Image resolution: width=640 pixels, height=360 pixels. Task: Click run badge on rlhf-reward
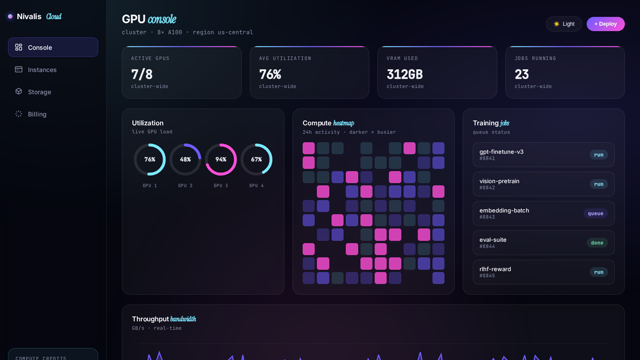(598, 272)
